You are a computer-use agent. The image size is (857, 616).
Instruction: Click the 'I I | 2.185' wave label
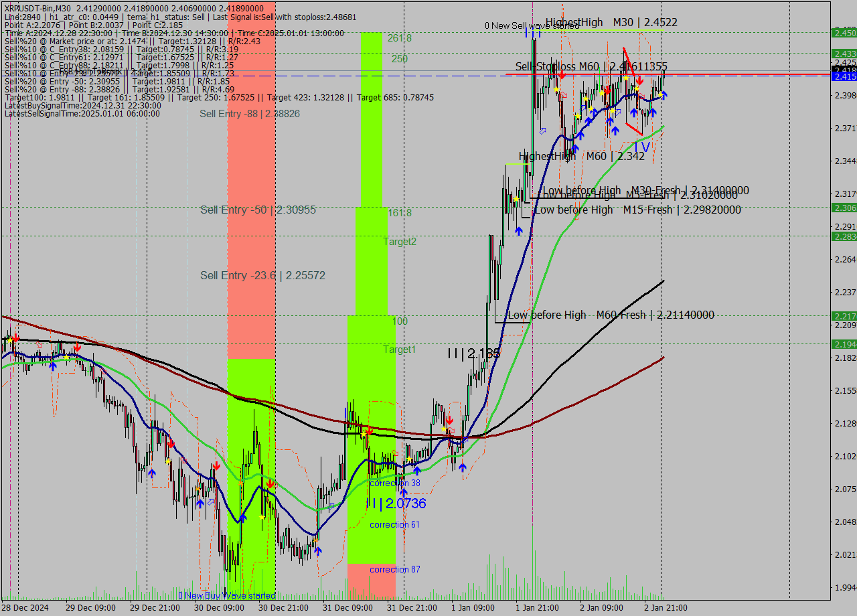(474, 354)
